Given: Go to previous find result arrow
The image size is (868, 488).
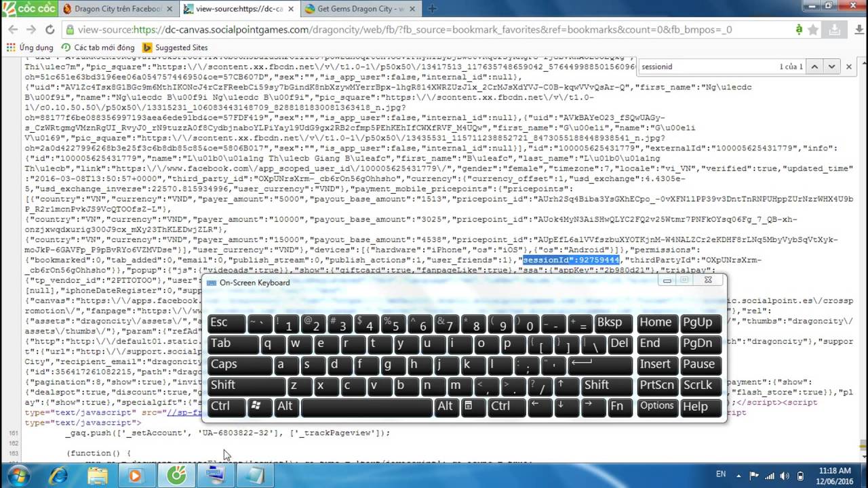Looking at the screenshot, I should pos(814,66).
